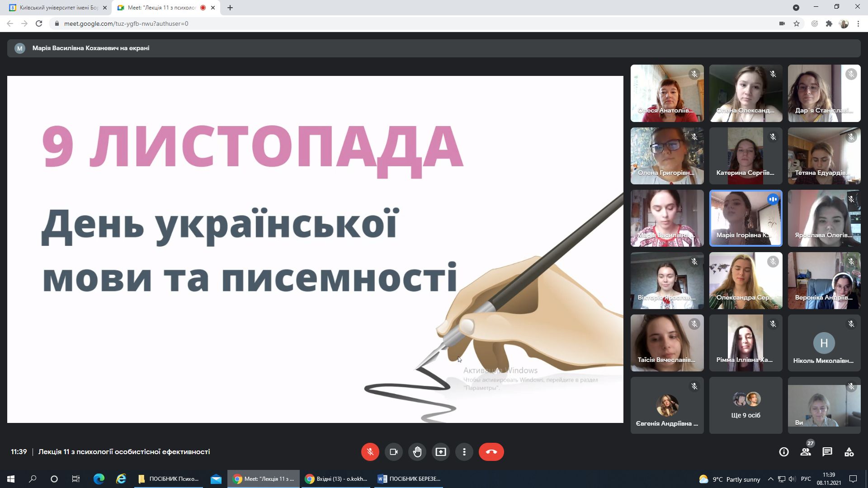Screen dimensions: 868x488
Task: Open Chrome three-dot menu
Action: (x=858, y=23)
